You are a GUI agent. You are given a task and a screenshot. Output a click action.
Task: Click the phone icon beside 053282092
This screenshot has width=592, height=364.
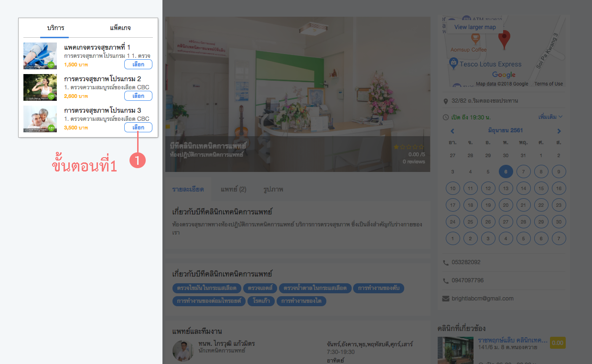pos(446,263)
